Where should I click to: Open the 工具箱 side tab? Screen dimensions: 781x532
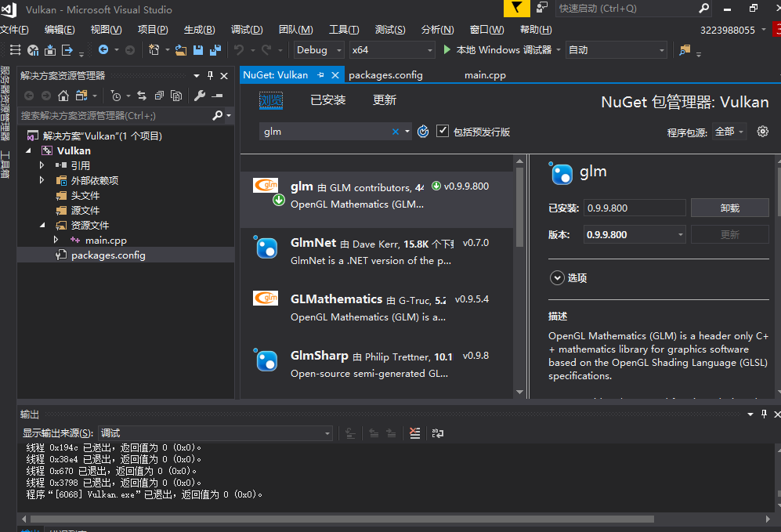point(5,165)
